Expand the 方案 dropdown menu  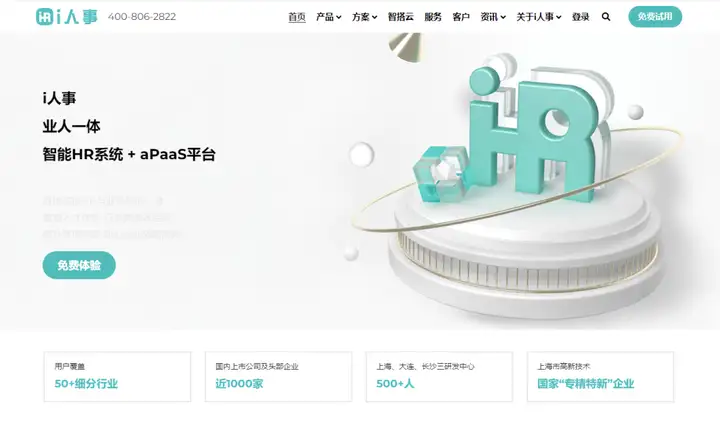click(x=365, y=17)
